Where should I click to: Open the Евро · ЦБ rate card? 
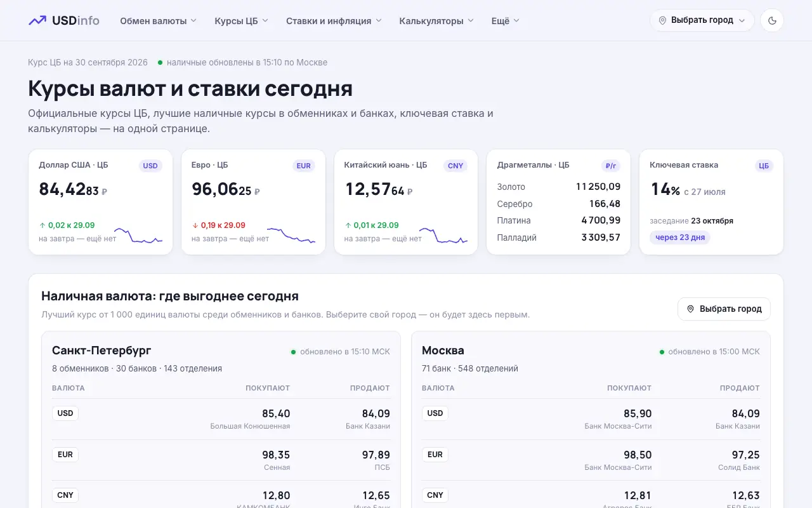pyautogui.click(x=253, y=202)
